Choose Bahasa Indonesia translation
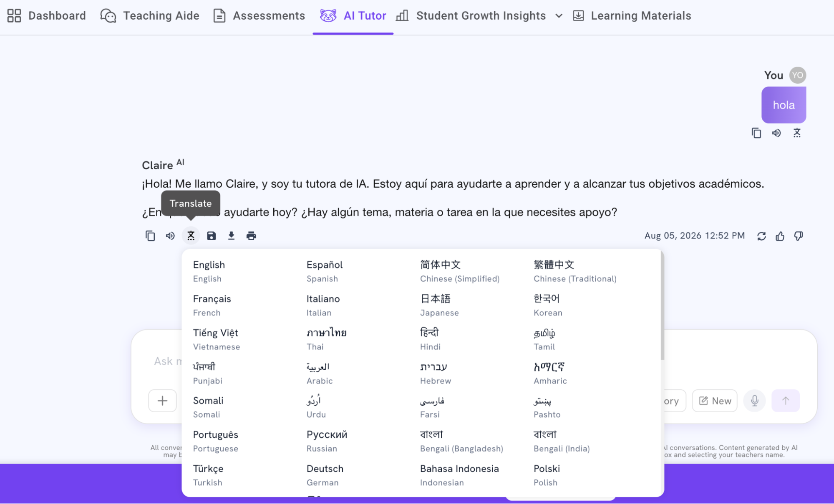 click(459, 475)
